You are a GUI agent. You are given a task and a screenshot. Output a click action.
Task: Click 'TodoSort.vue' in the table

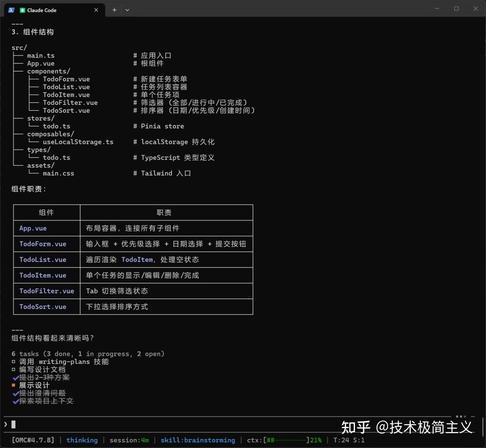coord(43,307)
